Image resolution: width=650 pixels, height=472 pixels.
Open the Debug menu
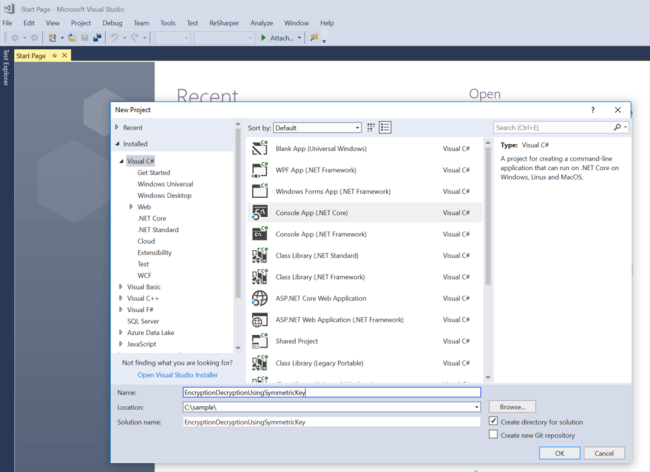point(112,23)
